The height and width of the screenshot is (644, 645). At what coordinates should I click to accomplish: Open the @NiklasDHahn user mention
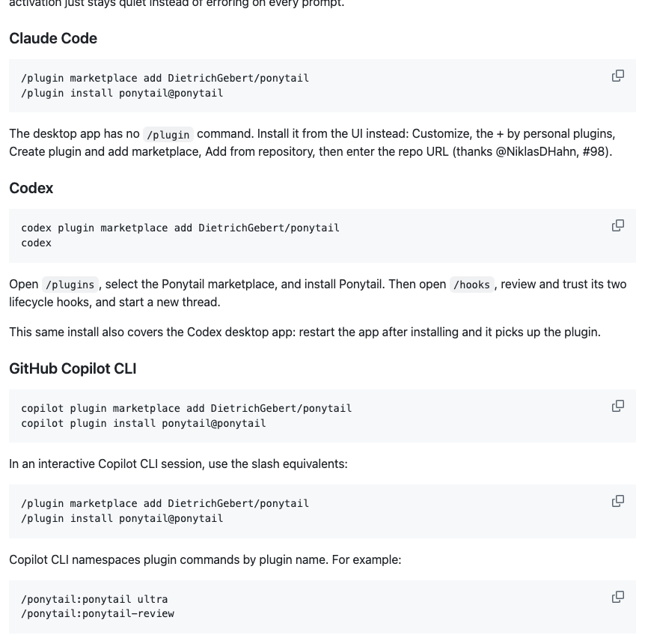pos(536,151)
